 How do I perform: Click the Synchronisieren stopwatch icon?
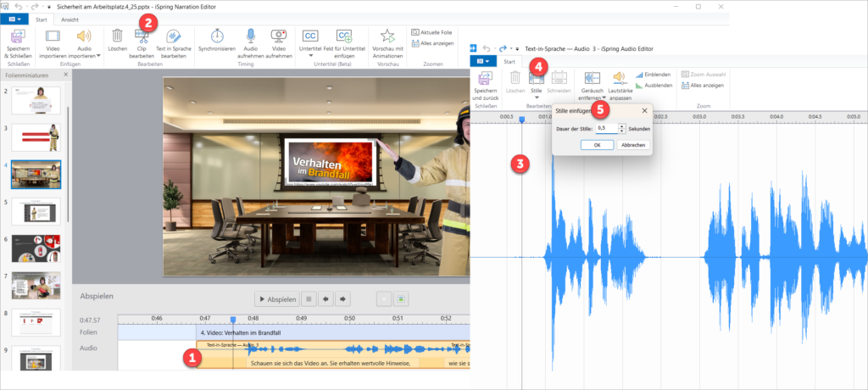[x=218, y=36]
